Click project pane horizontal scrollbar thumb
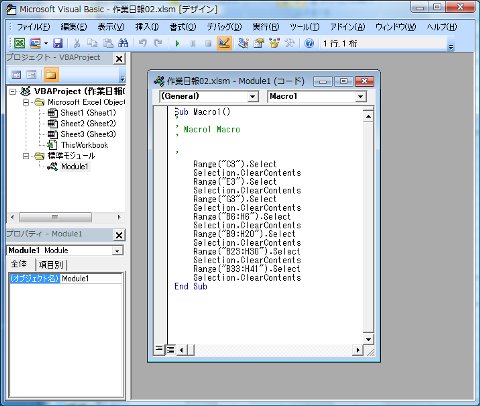 (55, 217)
